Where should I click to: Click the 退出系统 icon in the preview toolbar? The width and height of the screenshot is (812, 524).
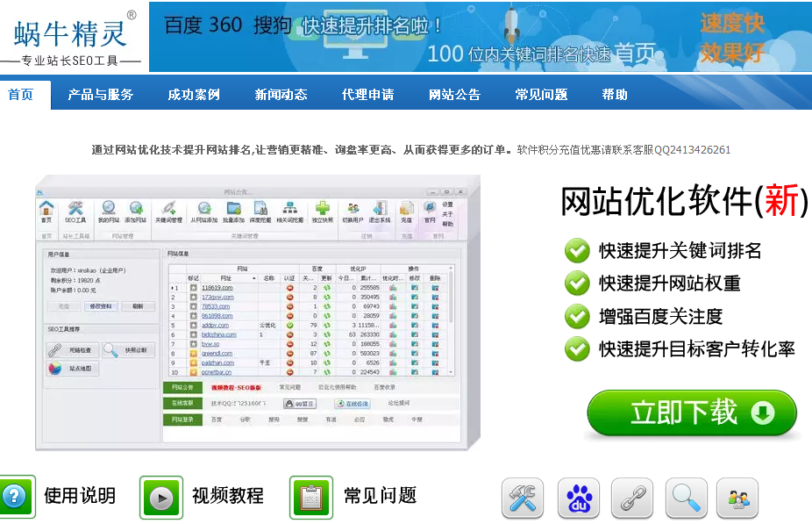pos(380,212)
